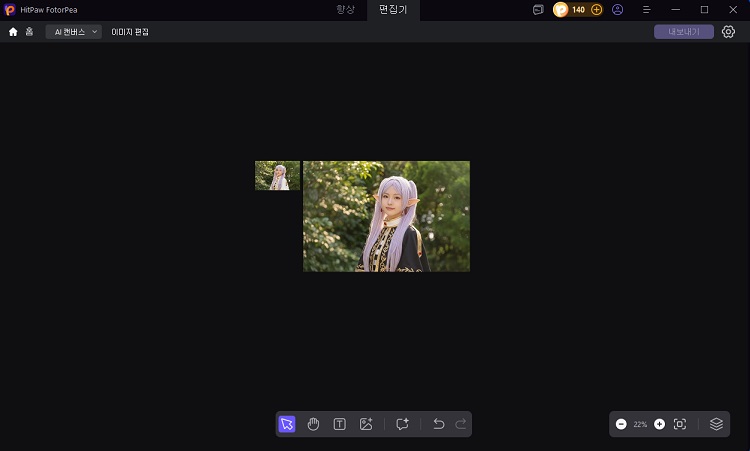Open the user account profile icon
This screenshot has height=451, width=750.
click(x=618, y=10)
